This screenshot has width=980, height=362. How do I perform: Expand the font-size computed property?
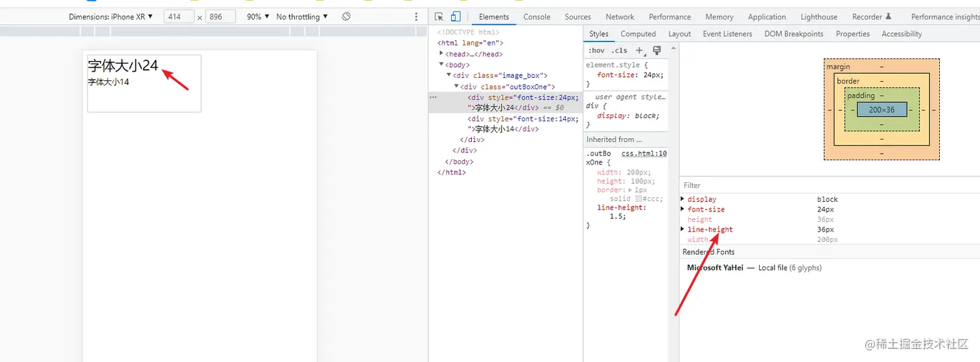[x=682, y=210]
